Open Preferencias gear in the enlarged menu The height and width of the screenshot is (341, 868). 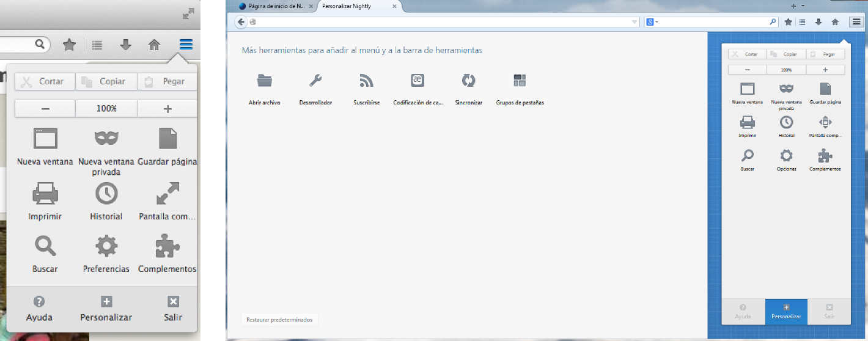tap(106, 247)
